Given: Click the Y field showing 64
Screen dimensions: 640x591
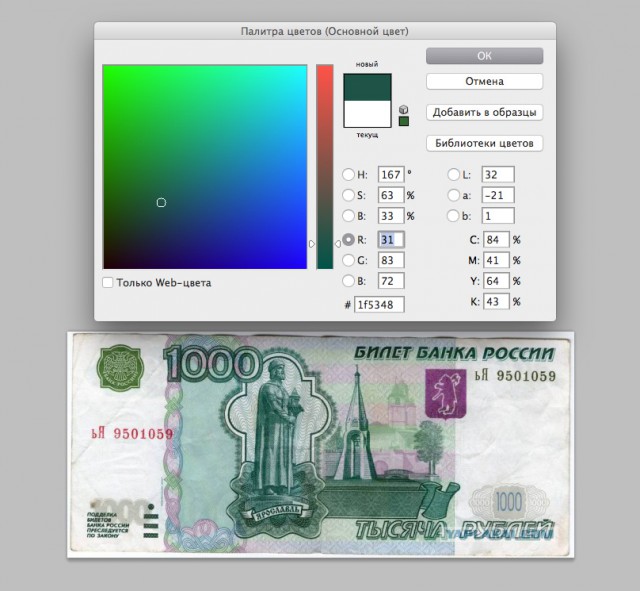Looking at the screenshot, I should point(496,281).
